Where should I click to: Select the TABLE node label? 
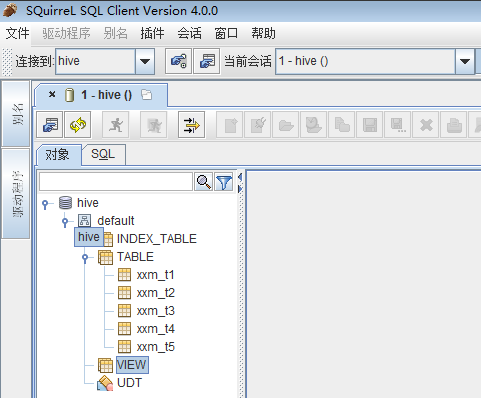pyautogui.click(x=135, y=257)
